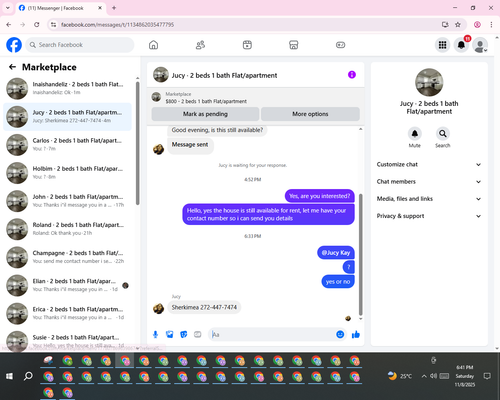This screenshot has height=400, width=500.
Task: Open a new browser tab
Action: 114,8
